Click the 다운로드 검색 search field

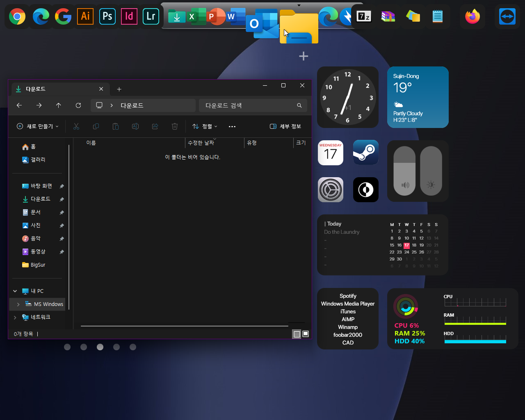pos(253,105)
